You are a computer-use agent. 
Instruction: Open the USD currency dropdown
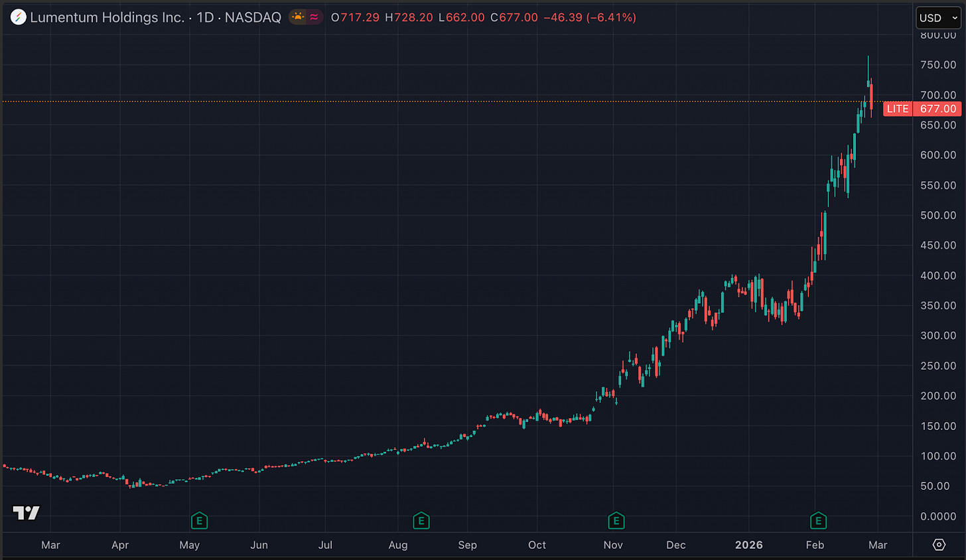(938, 18)
